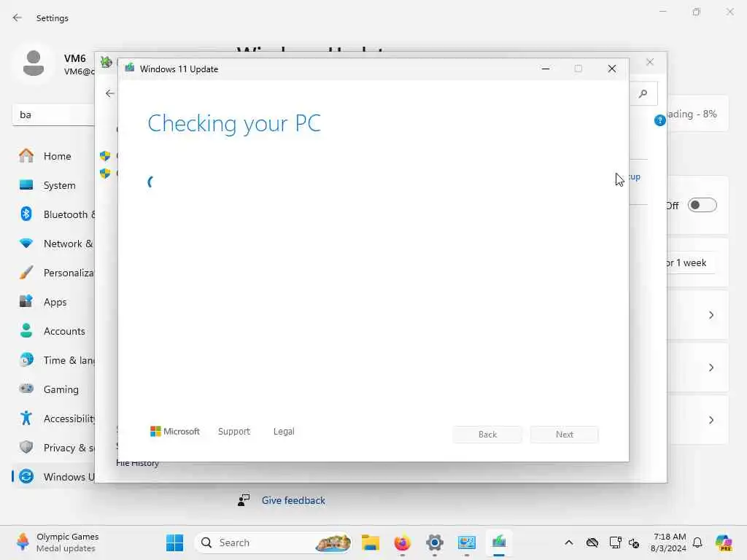Image resolution: width=747 pixels, height=560 pixels.
Task: Click the 'Downloading - 8%' status text
Action: [692, 114]
